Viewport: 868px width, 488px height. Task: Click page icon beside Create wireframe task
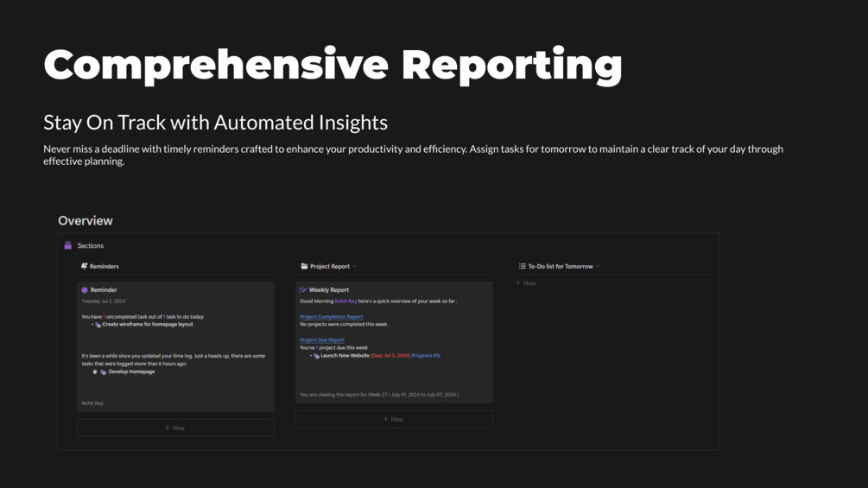(98, 325)
